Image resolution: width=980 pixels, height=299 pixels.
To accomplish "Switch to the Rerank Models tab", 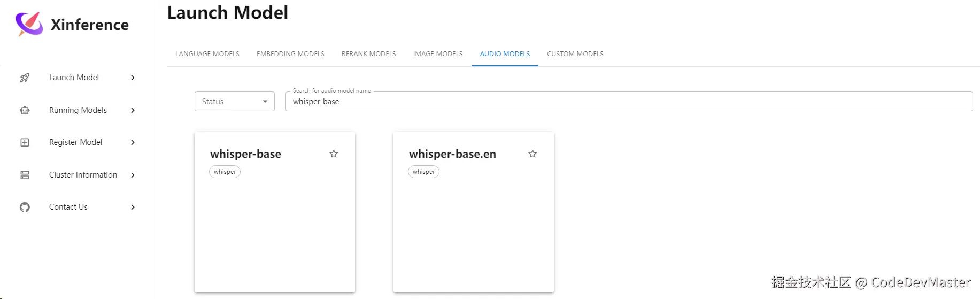I will click(369, 54).
